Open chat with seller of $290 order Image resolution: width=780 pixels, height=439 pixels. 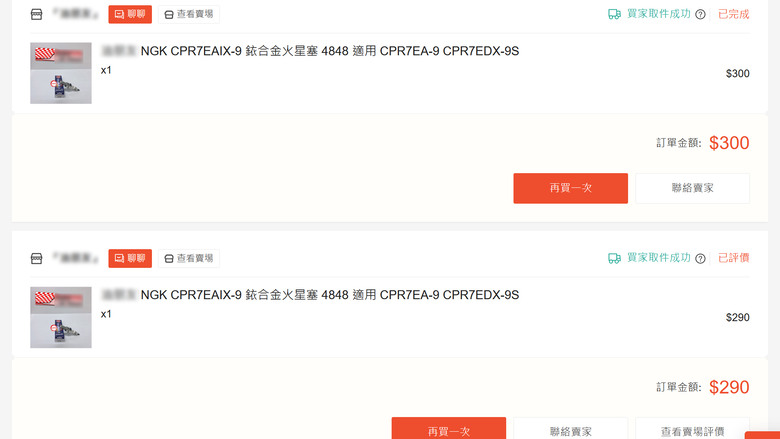[130, 259]
